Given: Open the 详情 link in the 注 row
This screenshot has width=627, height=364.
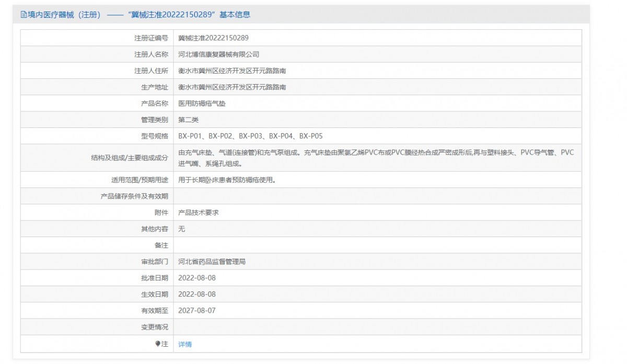Looking at the screenshot, I should tap(185, 344).
